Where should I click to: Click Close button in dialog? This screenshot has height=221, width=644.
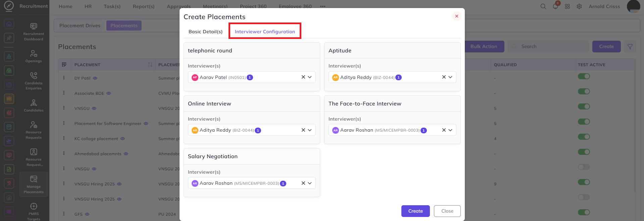pos(447,211)
